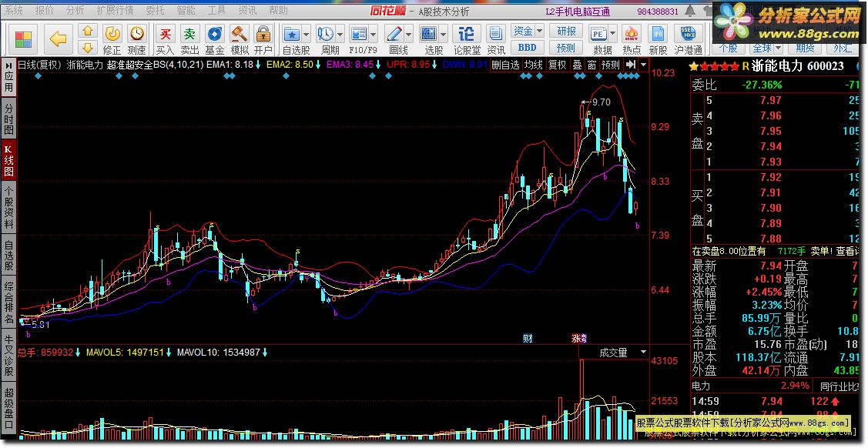868x448 pixels.
Task: Toggle 窗 window layout on chart
Action: (592, 65)
